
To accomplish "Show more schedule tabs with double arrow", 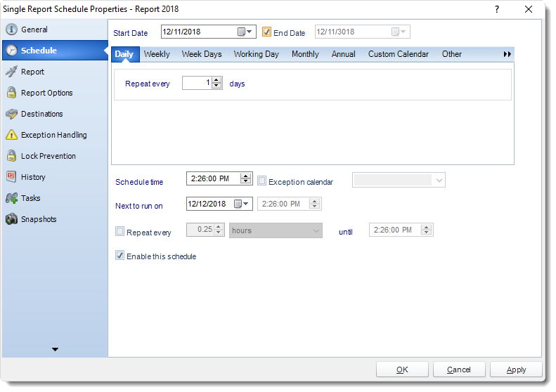I will pos(507,54).
